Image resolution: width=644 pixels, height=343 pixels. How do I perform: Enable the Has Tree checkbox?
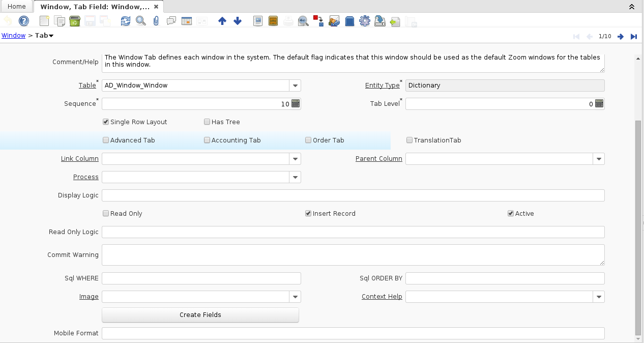point(207,122)
